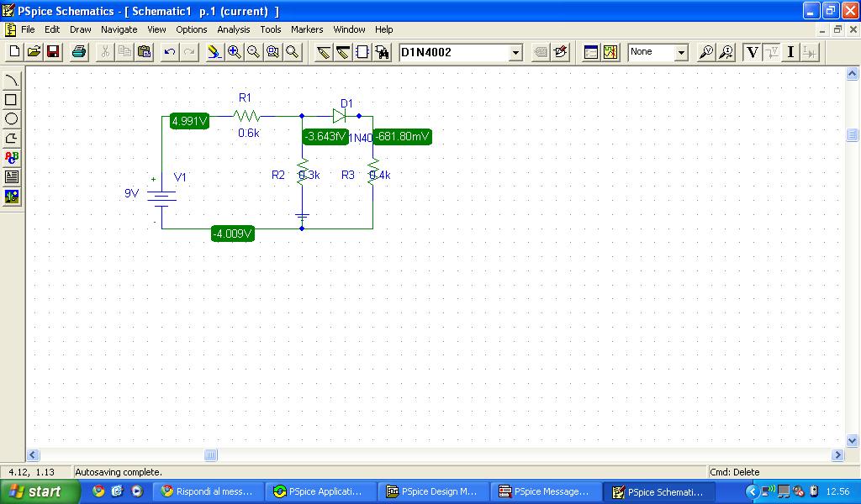Click the Simulate icon
The width and height of the screenshot is (861, 504).
click(610, 52)
